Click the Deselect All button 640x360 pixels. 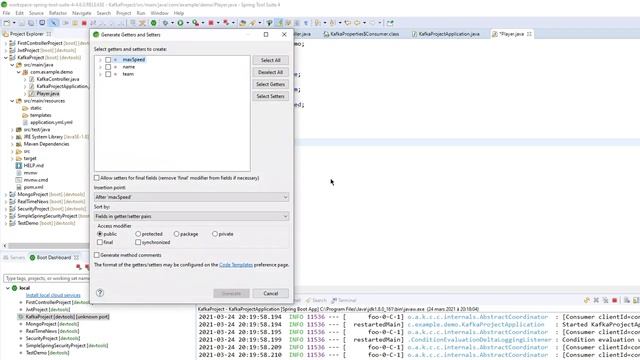click(x=271, y=72)
